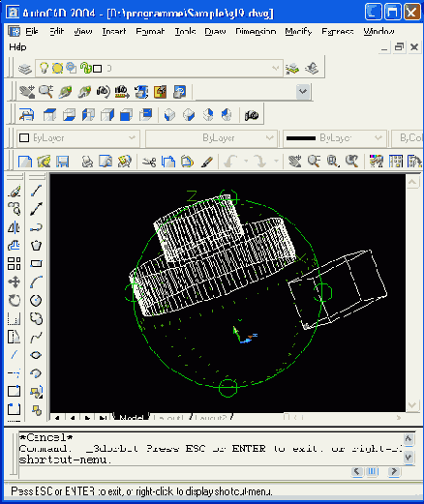This screenshot has width=424, height=504.
Task: Expand the layer list dropdown
Action: [275, 68]
